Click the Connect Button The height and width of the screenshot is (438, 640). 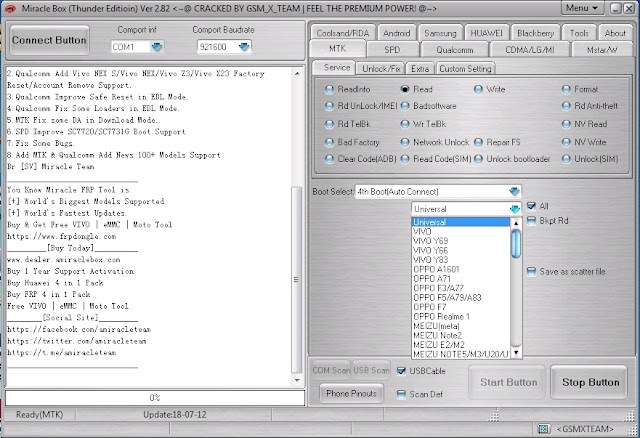[x=49, y=40]
